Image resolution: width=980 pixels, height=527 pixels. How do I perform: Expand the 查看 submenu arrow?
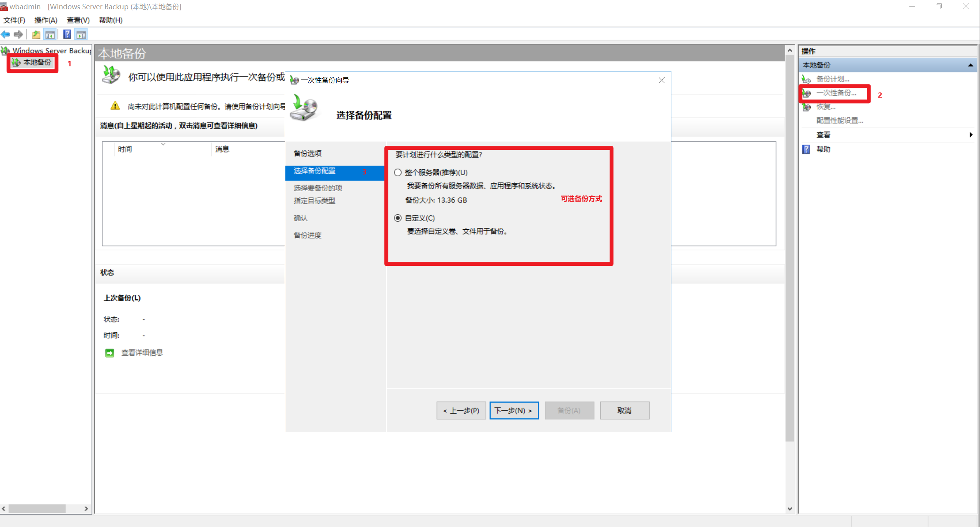point(971,135)
